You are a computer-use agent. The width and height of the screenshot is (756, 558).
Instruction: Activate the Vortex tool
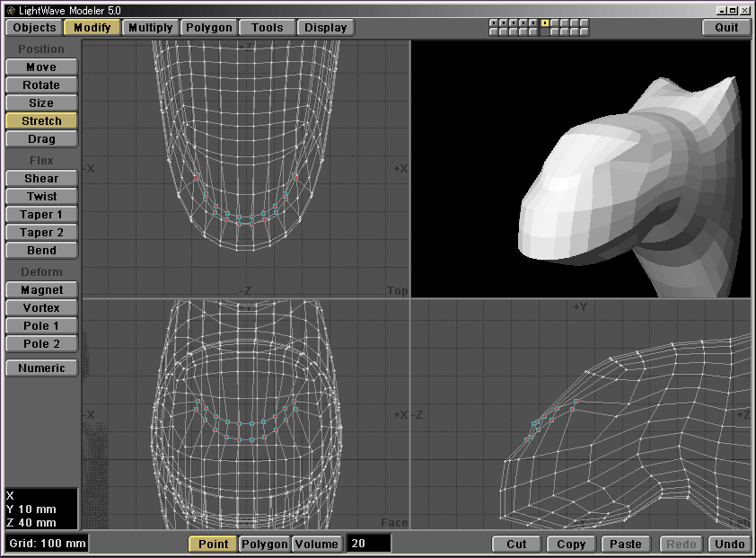[x=41, y=308]
